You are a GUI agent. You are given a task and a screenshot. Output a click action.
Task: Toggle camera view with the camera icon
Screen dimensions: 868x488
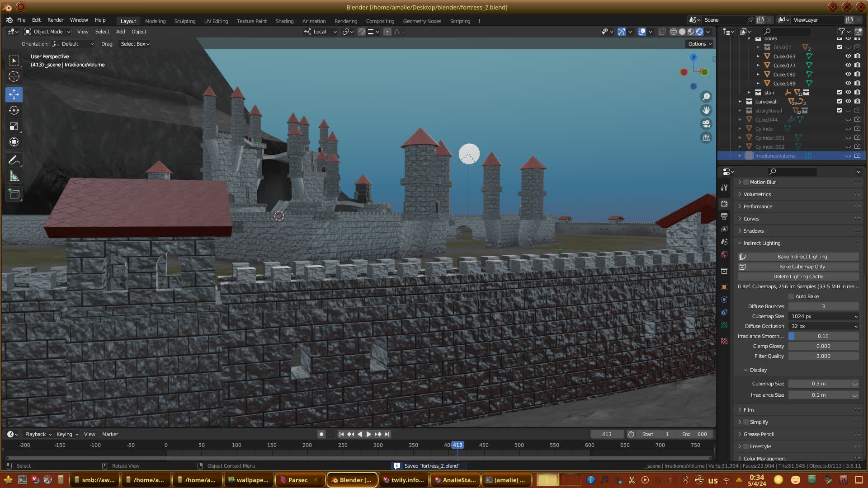tap(706, 124)
